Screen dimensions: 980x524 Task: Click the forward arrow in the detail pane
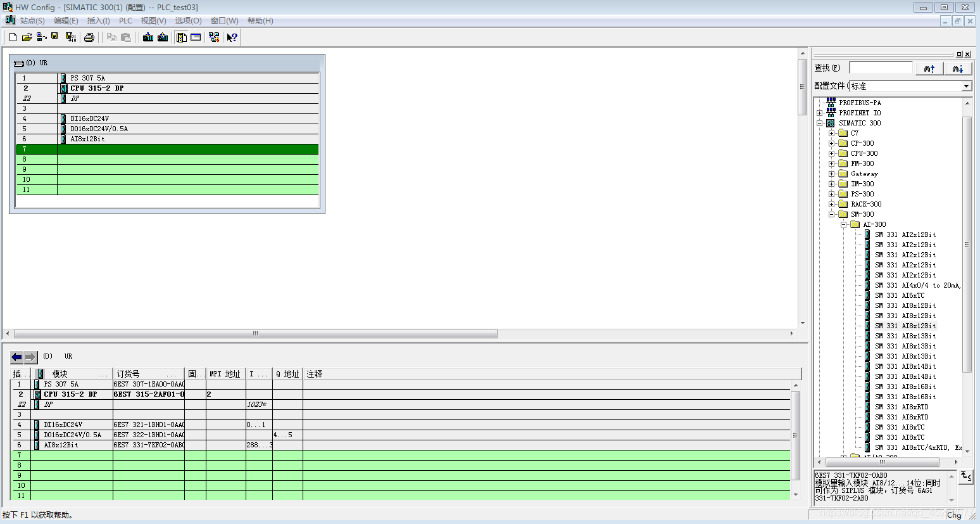pos(30,357)
